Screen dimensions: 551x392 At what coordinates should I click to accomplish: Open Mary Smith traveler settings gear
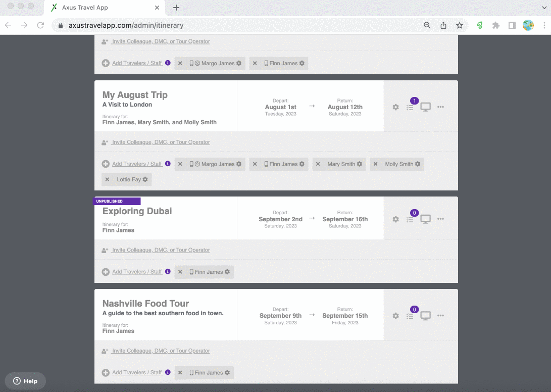(x=360, y=164)
